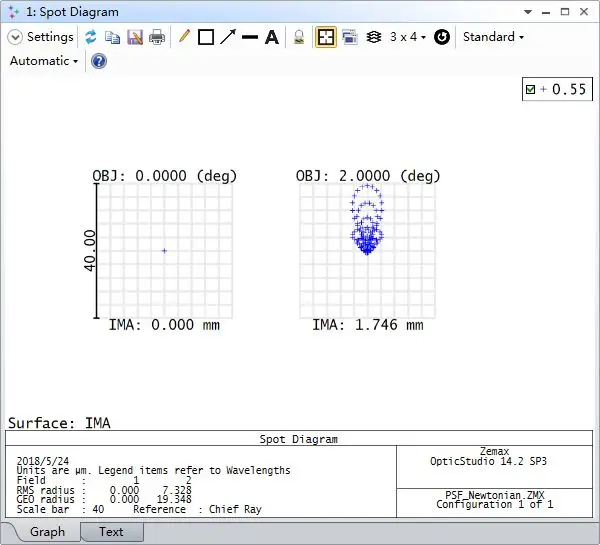
Task: Select the pencil annotation tool
Action: (x=184, y=36)
